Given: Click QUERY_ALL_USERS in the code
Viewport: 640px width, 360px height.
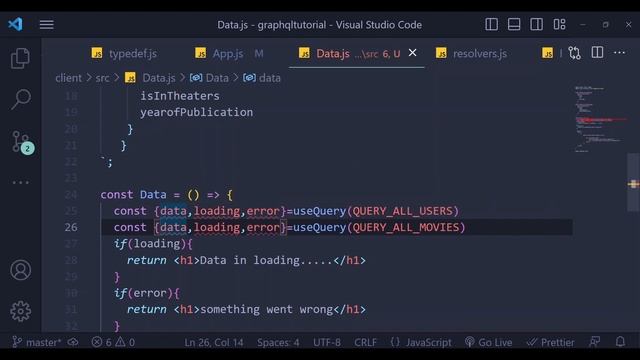Looking at the screenshot, I should pyautogui.click(x=402, y=211).
